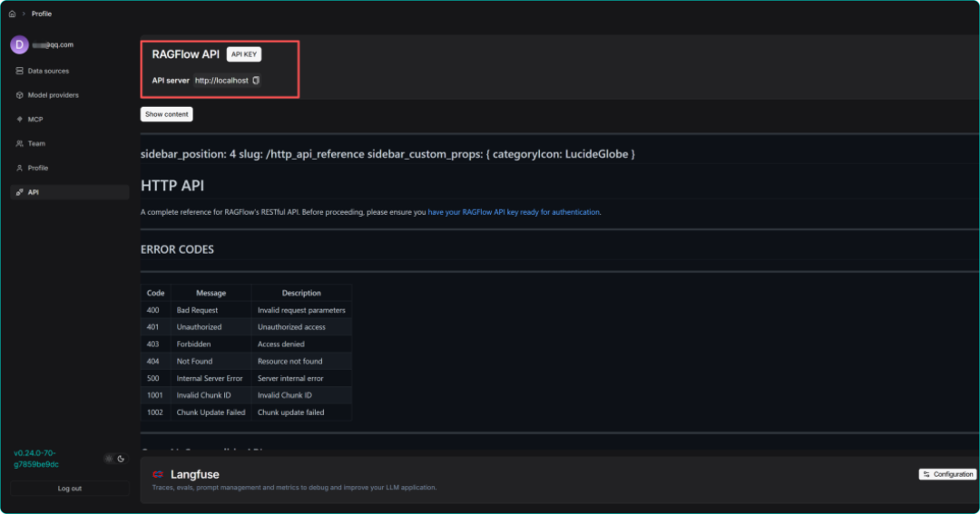Select the 400 error code cell
The image size is (980, 514).
click(156, 310)
